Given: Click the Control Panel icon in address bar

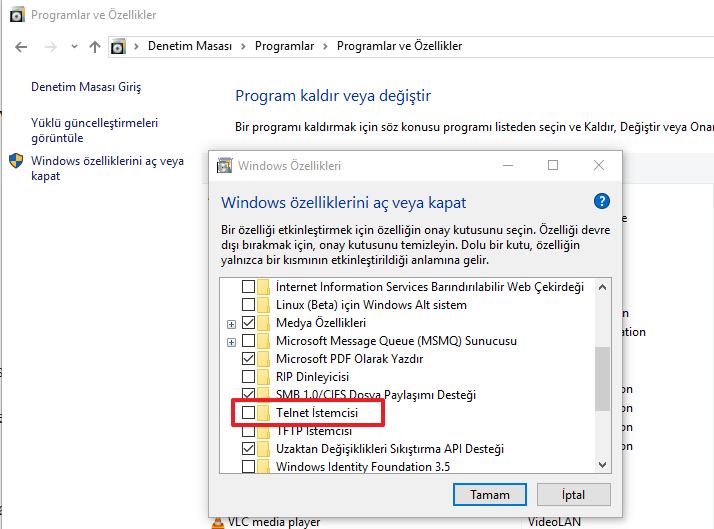Looking at the screenshot, I should (x=118, y=46).
